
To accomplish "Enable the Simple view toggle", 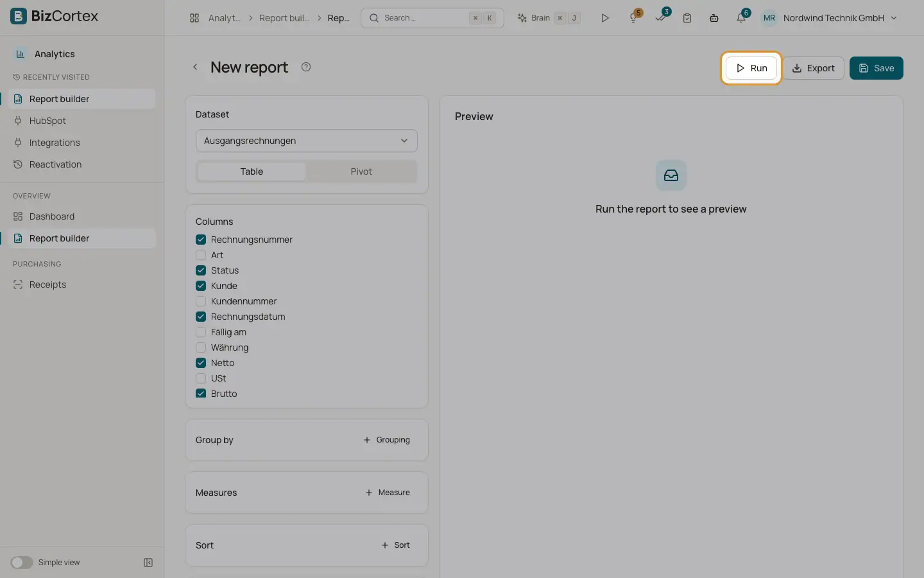I will click(22, 563).
